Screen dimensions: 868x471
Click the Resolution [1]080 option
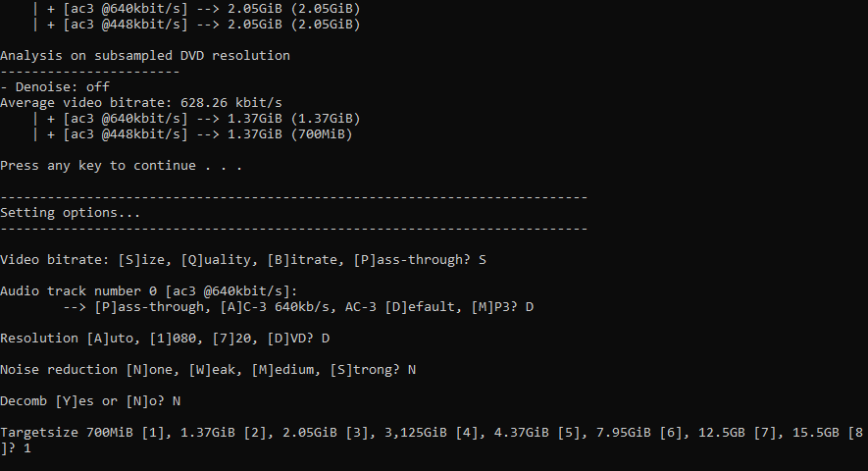pos(174,339)
